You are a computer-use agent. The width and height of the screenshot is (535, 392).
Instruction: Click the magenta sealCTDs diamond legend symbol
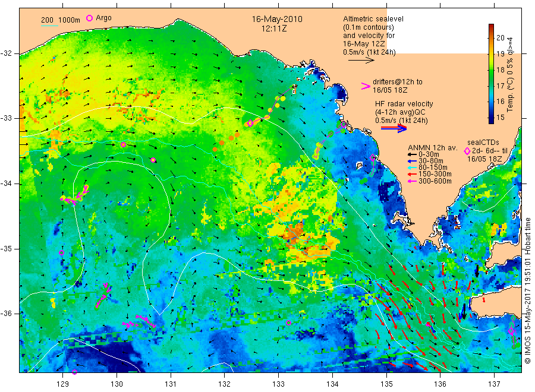(467, 151)
